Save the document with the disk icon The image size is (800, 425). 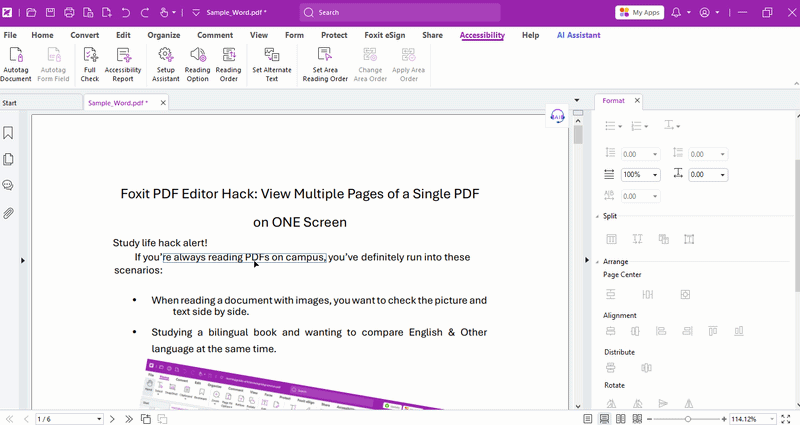tap(50, 12)
